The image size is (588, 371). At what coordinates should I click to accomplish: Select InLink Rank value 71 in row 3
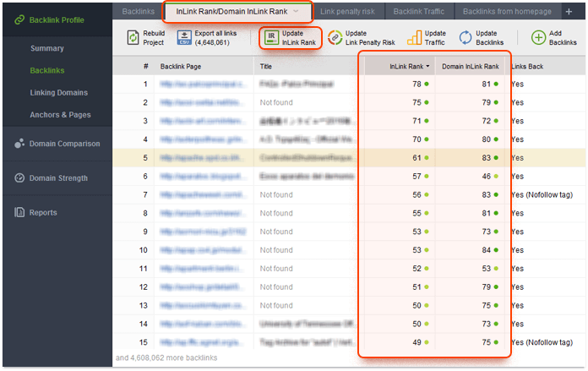point(416,121)
